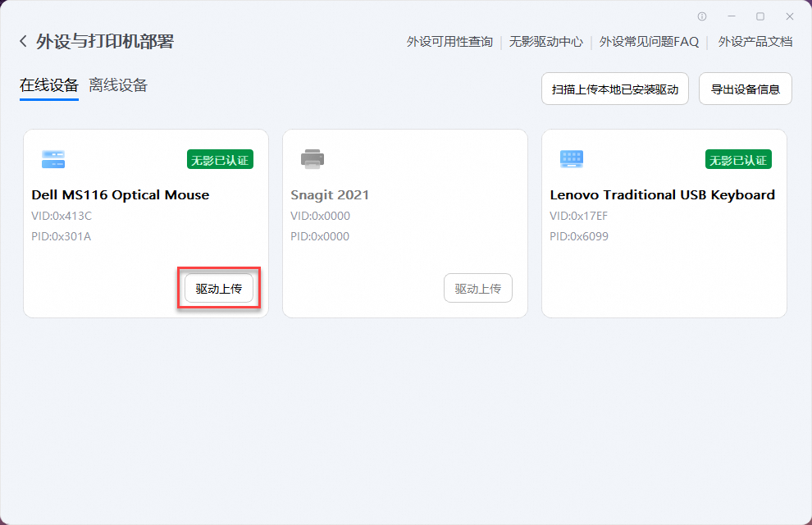Maximize the window
Screen dimensions: 812x525
point(760,16)
